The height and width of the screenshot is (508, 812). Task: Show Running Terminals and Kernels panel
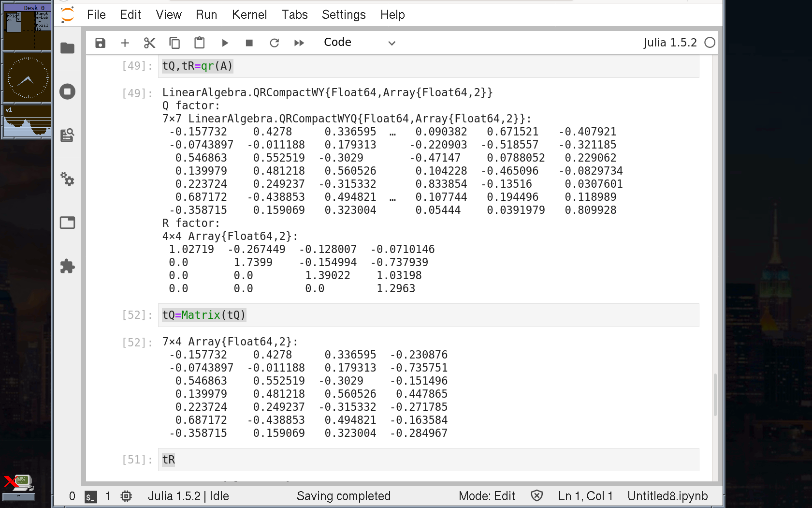67,91
